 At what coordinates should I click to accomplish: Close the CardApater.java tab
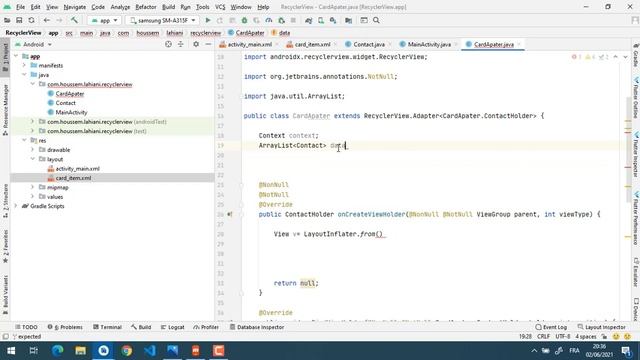[x=519, y=44]
